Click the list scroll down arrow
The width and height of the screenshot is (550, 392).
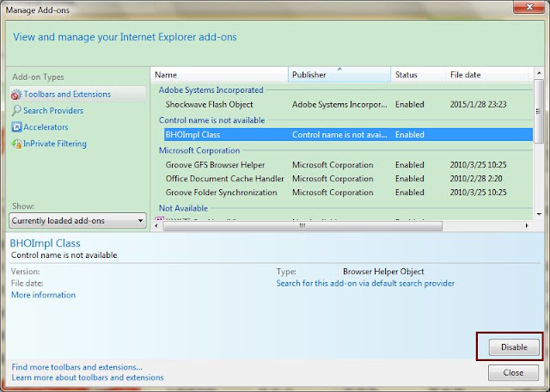tap(539, 214)
